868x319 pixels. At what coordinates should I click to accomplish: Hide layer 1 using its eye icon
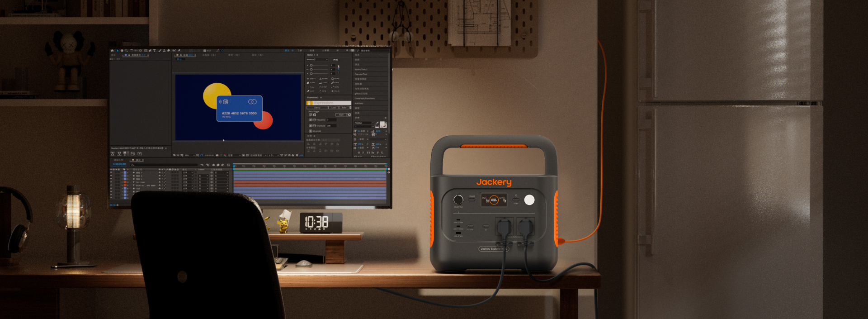point(111,173)
